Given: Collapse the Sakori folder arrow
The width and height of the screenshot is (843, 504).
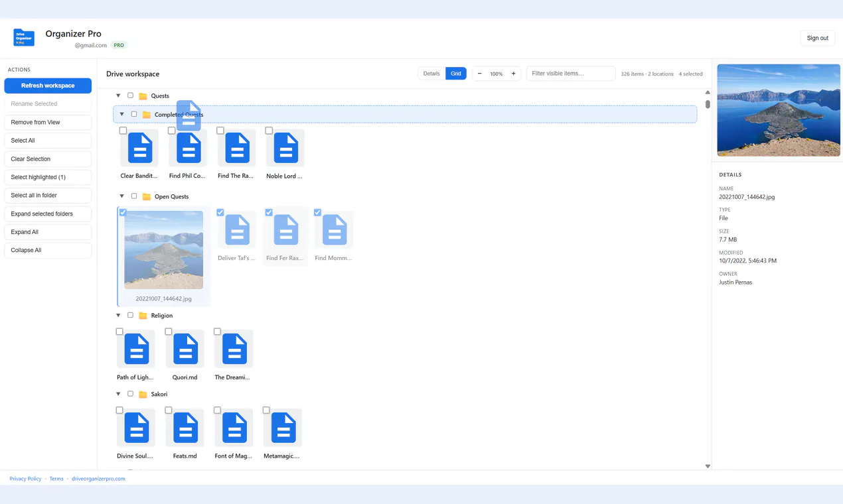Looking at the screenshot, I should coord(118,394).
